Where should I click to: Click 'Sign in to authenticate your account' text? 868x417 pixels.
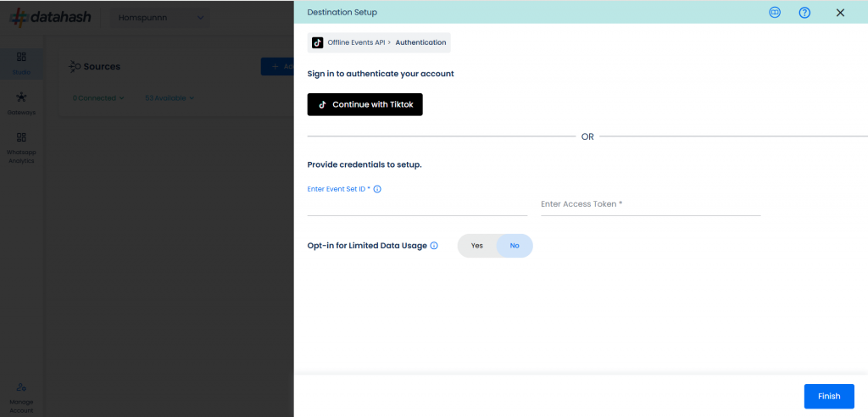(x=381, y=74)
